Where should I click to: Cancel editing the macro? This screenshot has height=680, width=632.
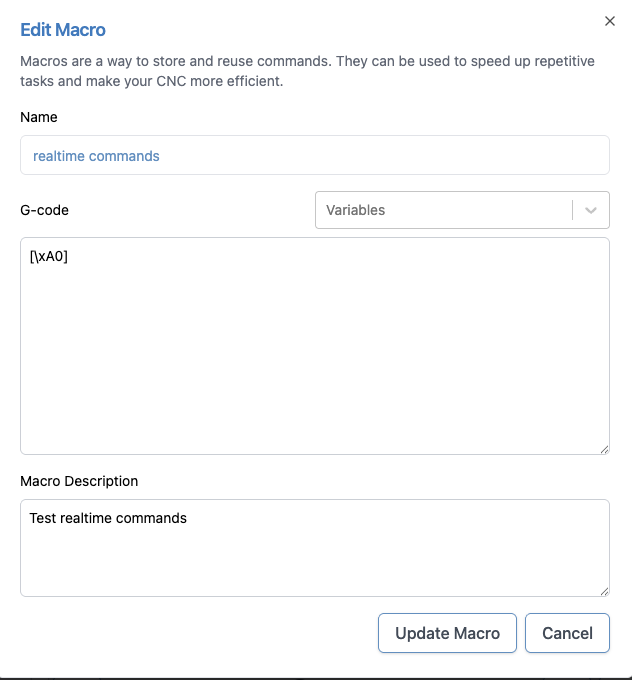567,633
